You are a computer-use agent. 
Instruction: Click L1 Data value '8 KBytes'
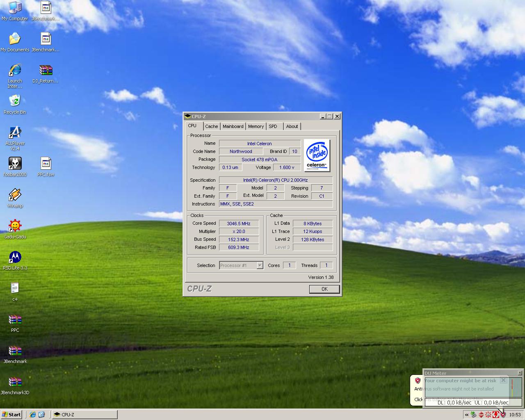click(x=313, y=224)
